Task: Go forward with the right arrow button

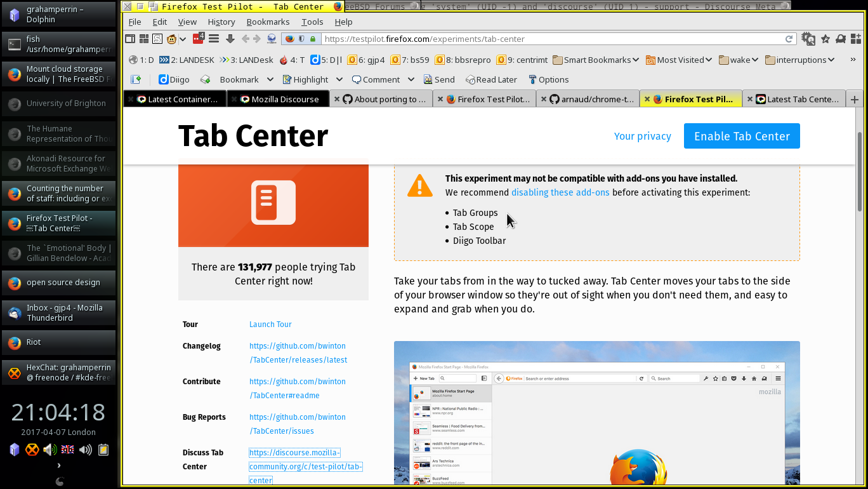Action: coord(257,39)
